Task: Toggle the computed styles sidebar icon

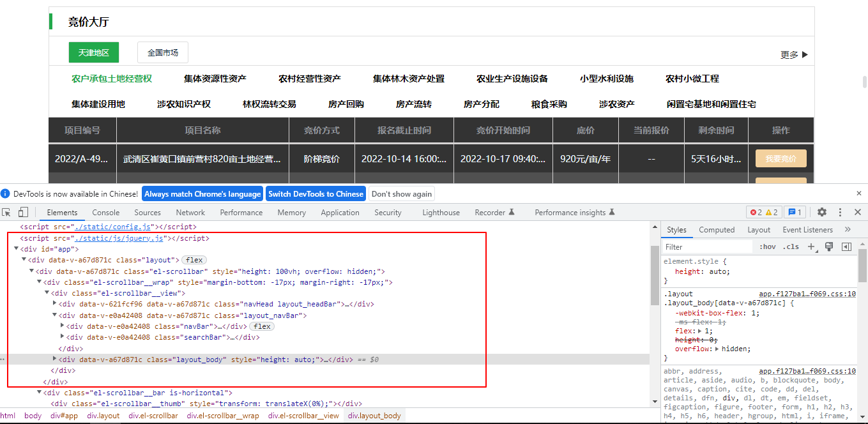Action: pyautogui.click(x=846, y=246)
